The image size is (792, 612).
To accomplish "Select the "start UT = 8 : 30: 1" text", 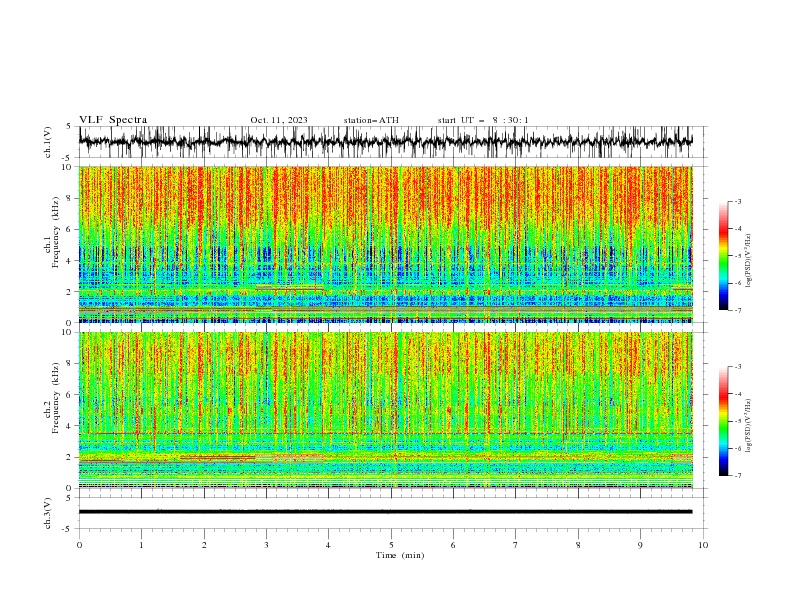I will click(483, 120).
